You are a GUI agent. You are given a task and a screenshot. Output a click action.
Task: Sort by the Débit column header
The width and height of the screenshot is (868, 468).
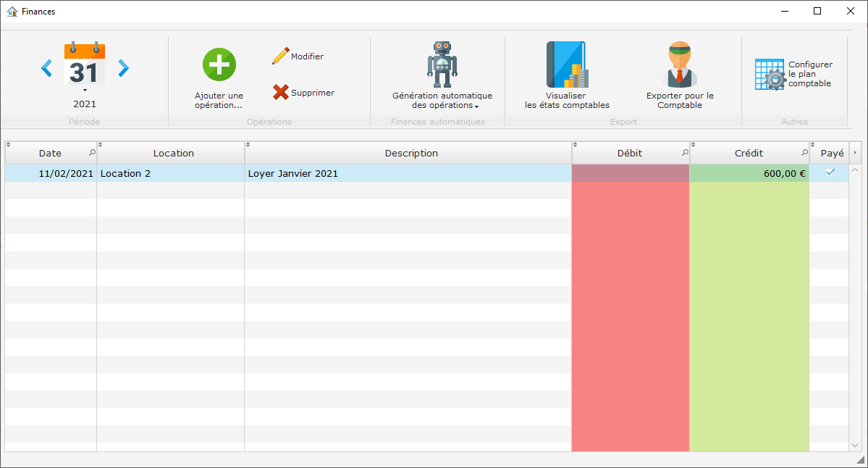click(x=629, y=154)
